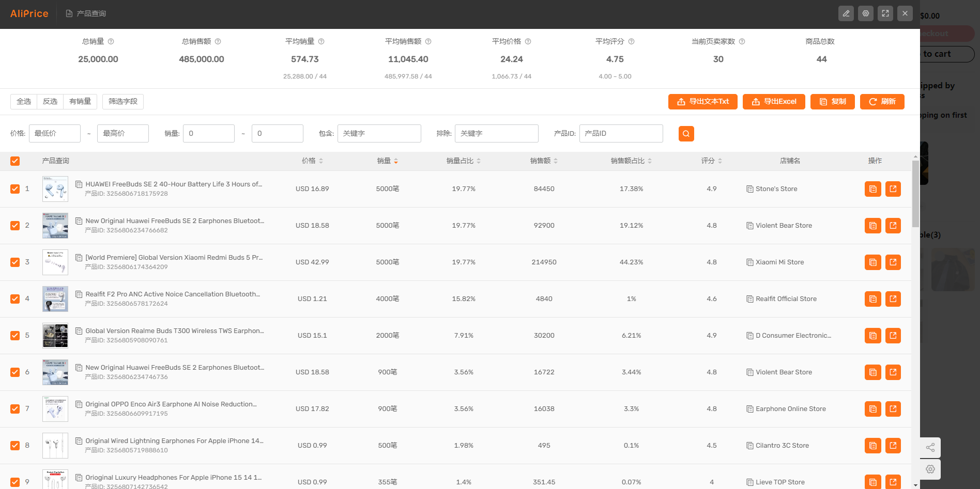Click 反选 invert selection tab
Screen dimensions: 980x489
click(x=50, y=102)
